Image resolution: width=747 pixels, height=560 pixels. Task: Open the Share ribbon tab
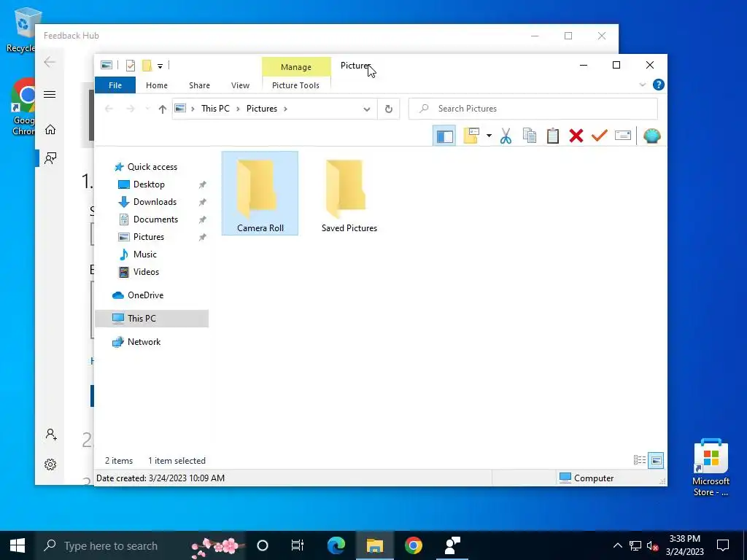[199, 85]
